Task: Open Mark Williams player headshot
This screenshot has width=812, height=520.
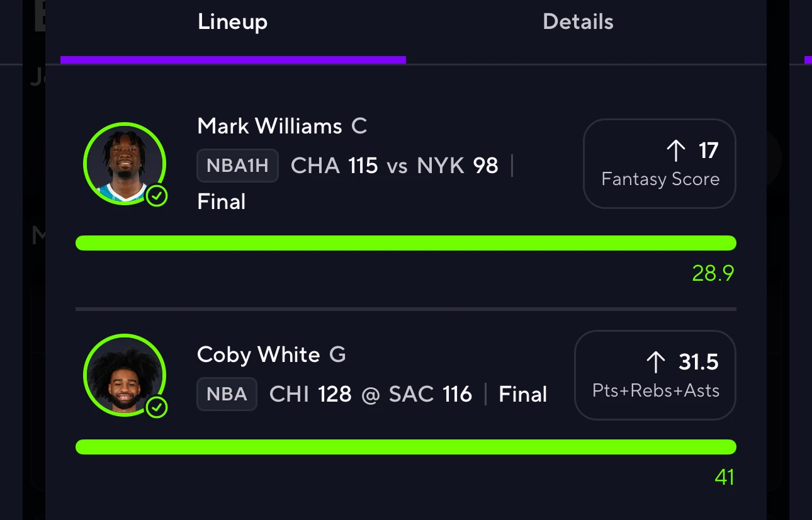Action: pos(125,164)
